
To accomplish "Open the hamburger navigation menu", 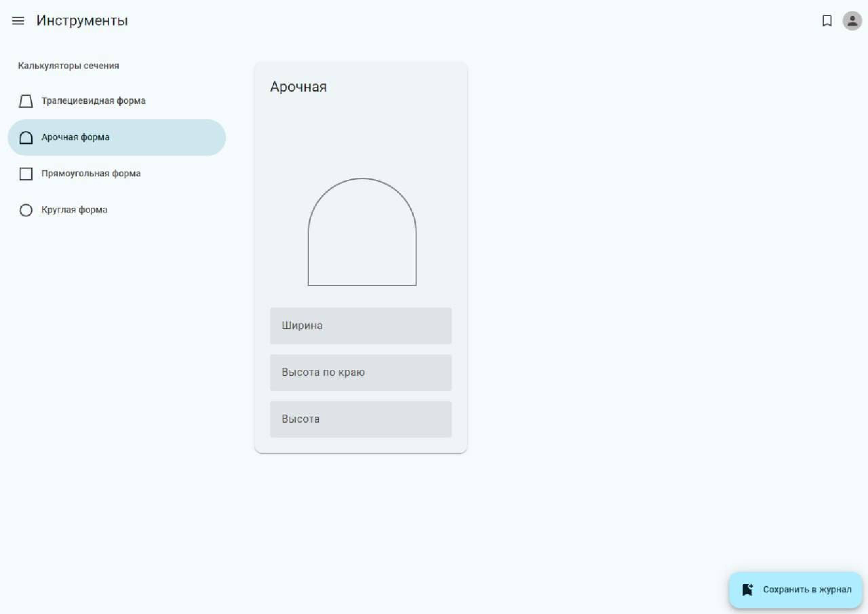I will 18,21.
